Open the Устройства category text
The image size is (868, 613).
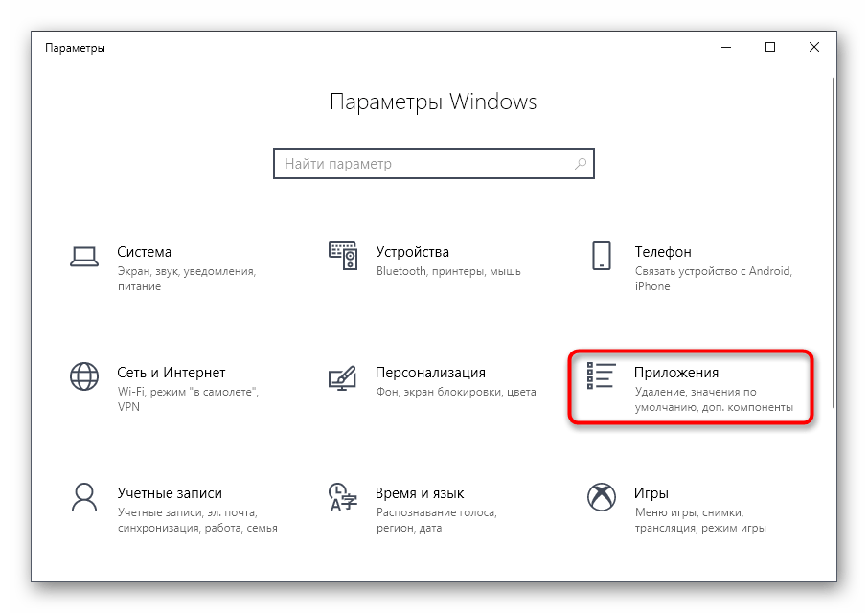click(x=412, y=252)
